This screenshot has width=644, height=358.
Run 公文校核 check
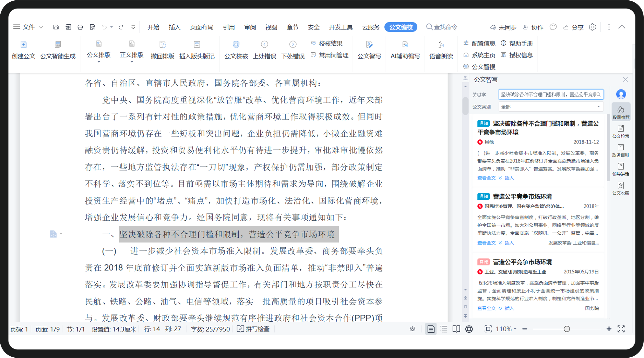tap(236, 50)
